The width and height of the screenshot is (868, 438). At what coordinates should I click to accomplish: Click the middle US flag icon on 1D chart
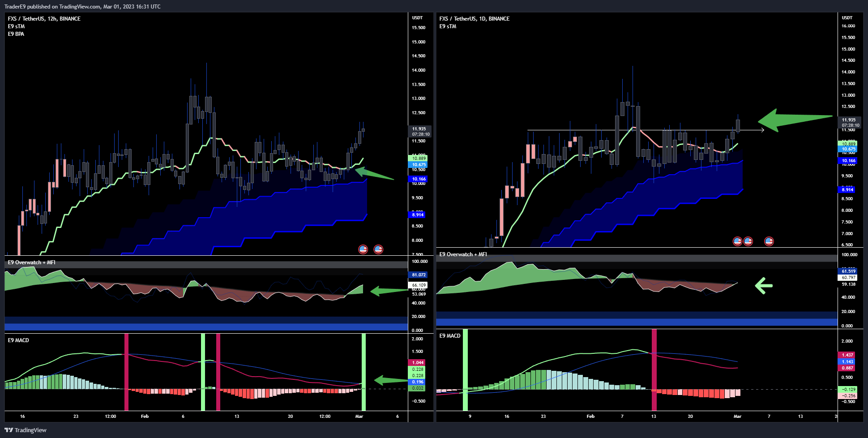tap(748, 241)
